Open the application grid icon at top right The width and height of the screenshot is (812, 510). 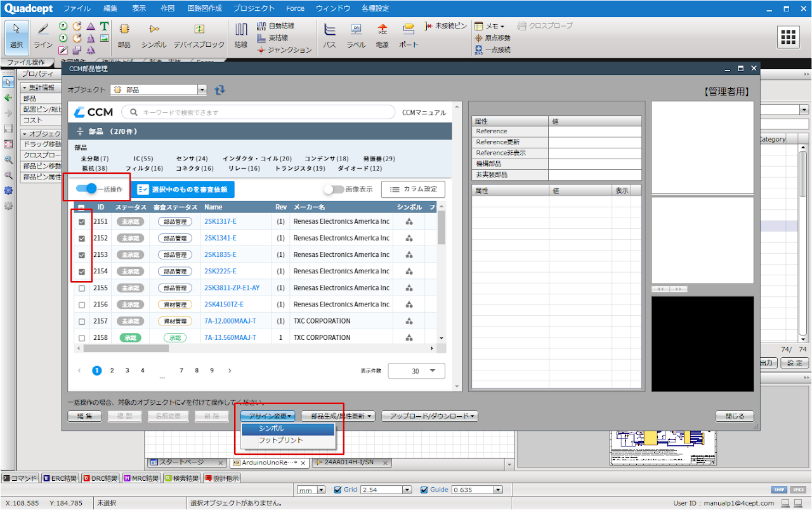click(788, 37)
